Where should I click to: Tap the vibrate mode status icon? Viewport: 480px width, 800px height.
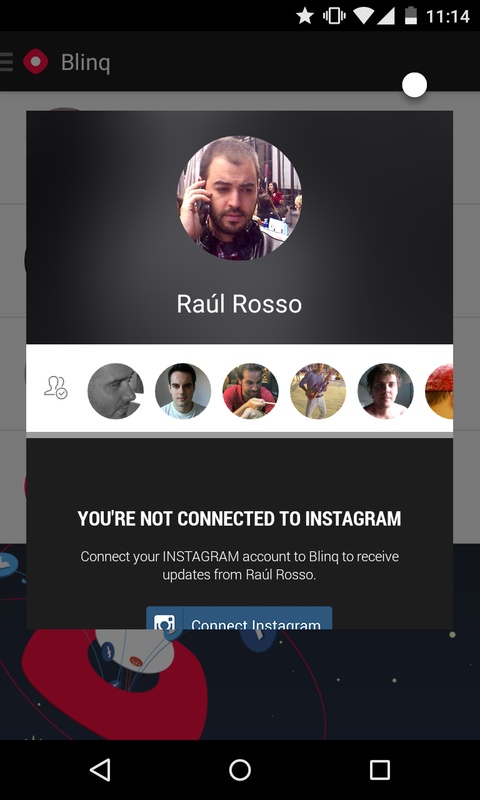(334, 16)
